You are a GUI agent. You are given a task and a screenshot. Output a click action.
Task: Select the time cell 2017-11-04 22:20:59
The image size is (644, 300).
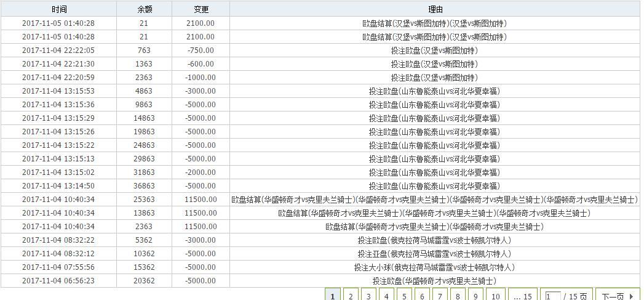tap(58, 78)
